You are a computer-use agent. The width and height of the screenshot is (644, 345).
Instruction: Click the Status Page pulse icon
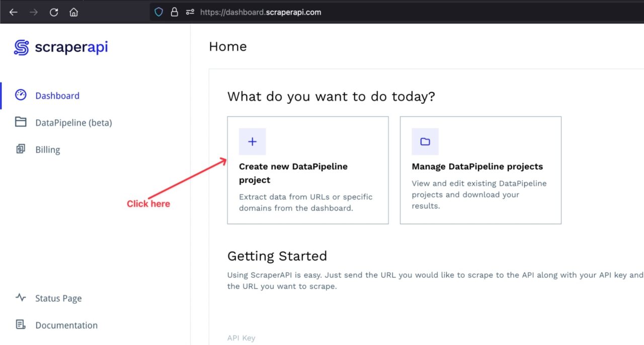pyautogui.click(x=21, y=297)
